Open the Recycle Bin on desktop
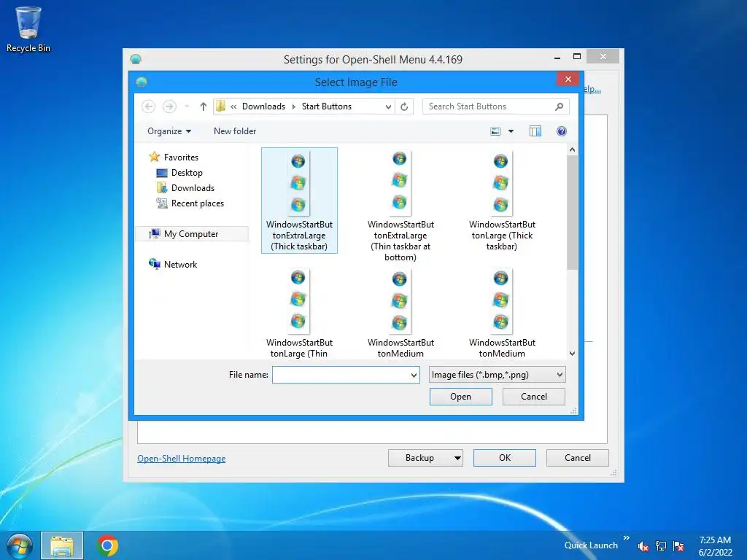 (28, 29)
